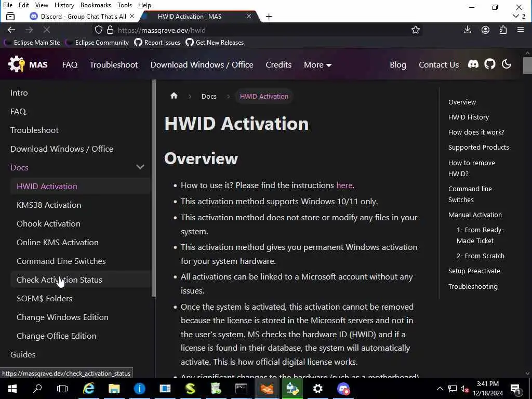Close the Discord tab

click(132, 16)
